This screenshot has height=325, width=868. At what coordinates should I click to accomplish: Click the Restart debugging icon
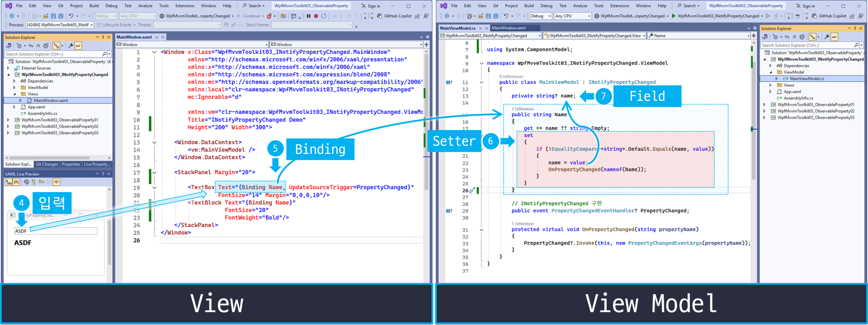[323, 16]
